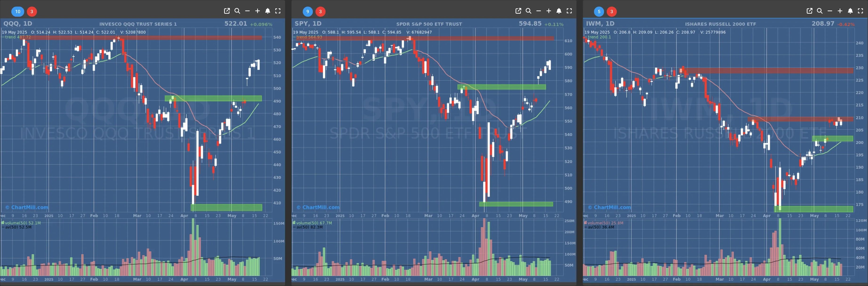Click blue badge 5 above IWM chart
This screenshot has width=868, height=286.
coord(599,12)
